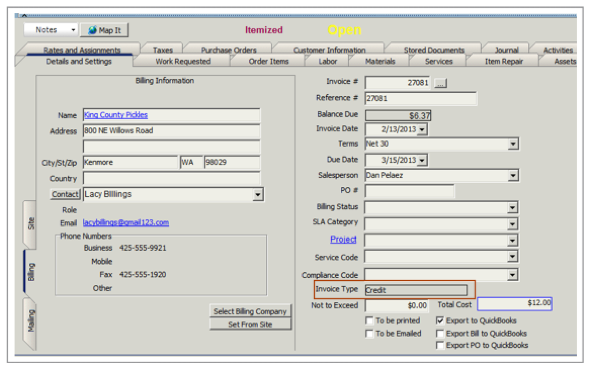Go to the Order Items tab
This screenshot has width=590, height=370.
(268, 61)
